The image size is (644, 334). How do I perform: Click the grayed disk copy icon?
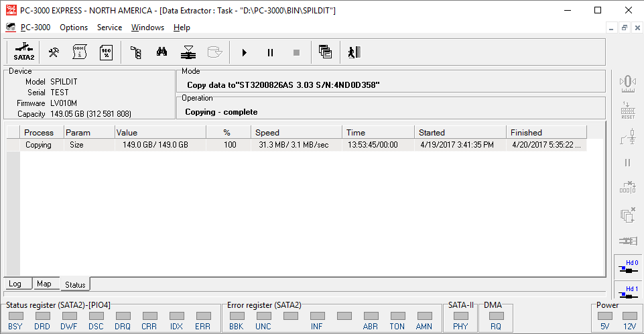[x=214, y=52]
